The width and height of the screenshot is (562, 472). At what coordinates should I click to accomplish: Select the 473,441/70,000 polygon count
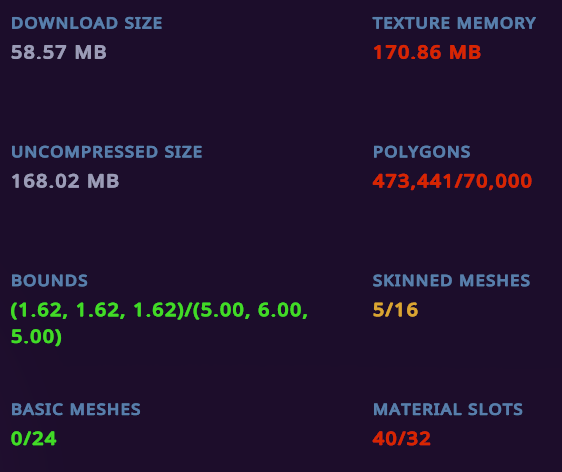tap(452, 181)
